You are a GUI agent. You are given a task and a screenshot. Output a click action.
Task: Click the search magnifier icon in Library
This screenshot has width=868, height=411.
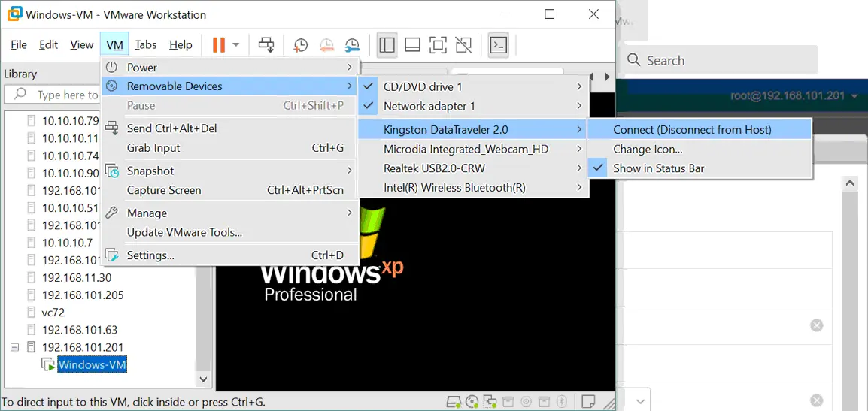20,94
